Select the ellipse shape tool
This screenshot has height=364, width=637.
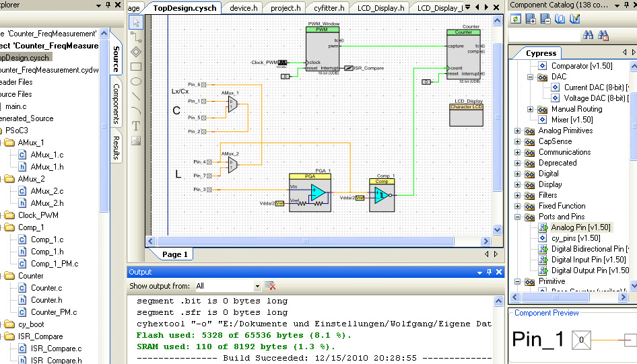[x=136, y=81]
